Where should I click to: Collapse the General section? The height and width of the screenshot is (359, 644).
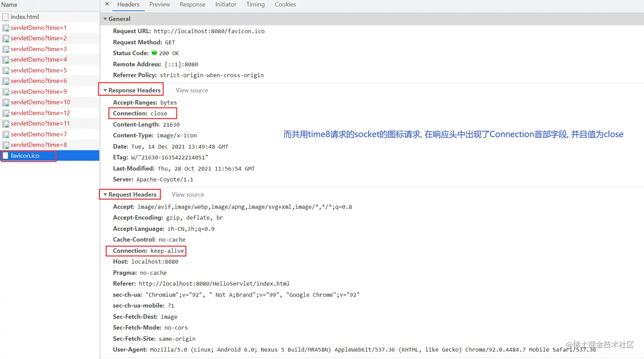[105, 19]
